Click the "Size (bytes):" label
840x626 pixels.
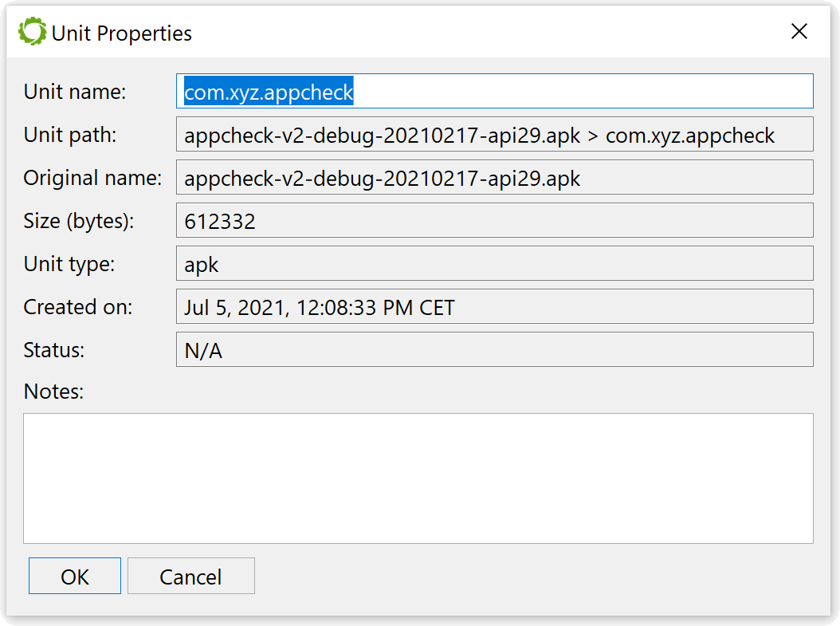78,221
